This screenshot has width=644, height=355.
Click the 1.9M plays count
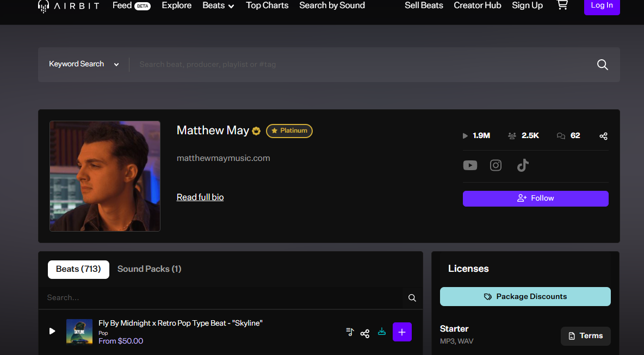click(476, 136)
